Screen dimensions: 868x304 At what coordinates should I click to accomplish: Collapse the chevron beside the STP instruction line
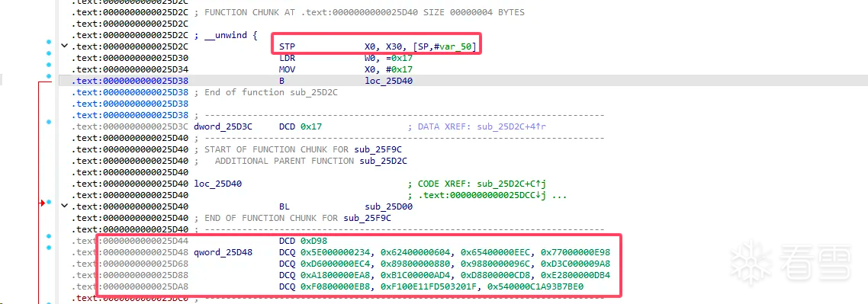coord(64,46)
